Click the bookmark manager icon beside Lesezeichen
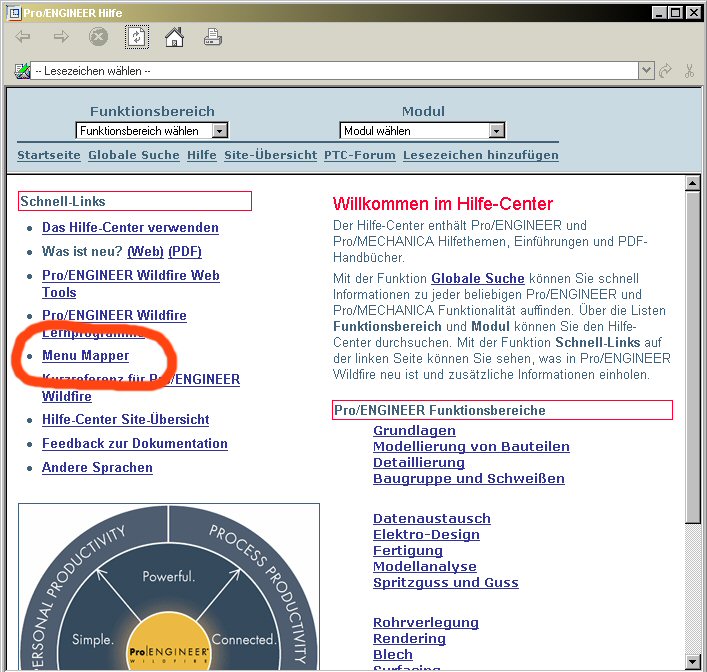Image resolution: width=707 pixels, height=672 pixels. [x=22, y=71]
